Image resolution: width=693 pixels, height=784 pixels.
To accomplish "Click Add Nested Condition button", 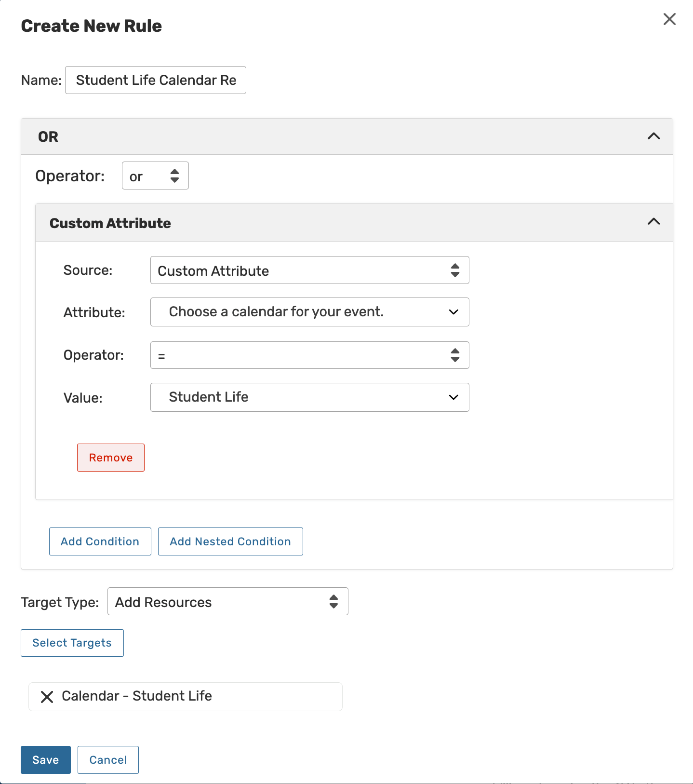I will [230, 541].
